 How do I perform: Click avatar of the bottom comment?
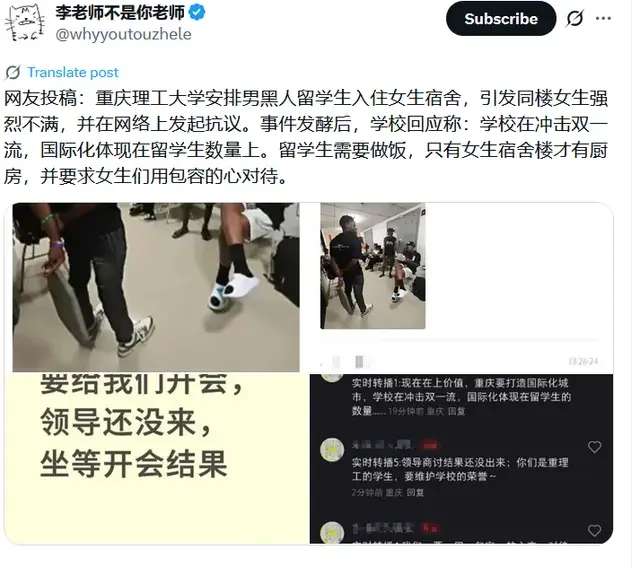pos(332,532)
